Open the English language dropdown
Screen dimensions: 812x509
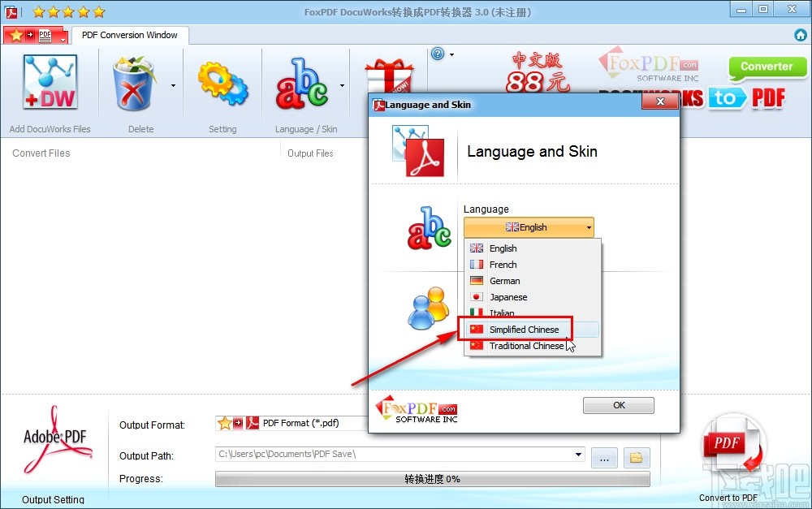click(529, 227)
